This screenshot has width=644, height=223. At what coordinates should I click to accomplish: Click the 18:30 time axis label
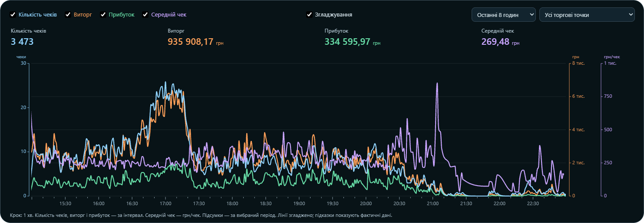(x=266, y=203)
